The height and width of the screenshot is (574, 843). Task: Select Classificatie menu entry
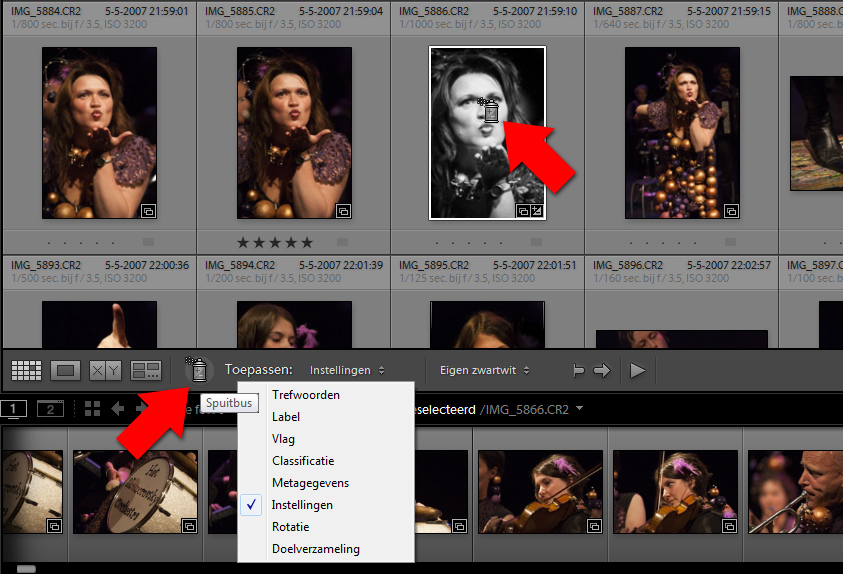[x=303, y=461]
